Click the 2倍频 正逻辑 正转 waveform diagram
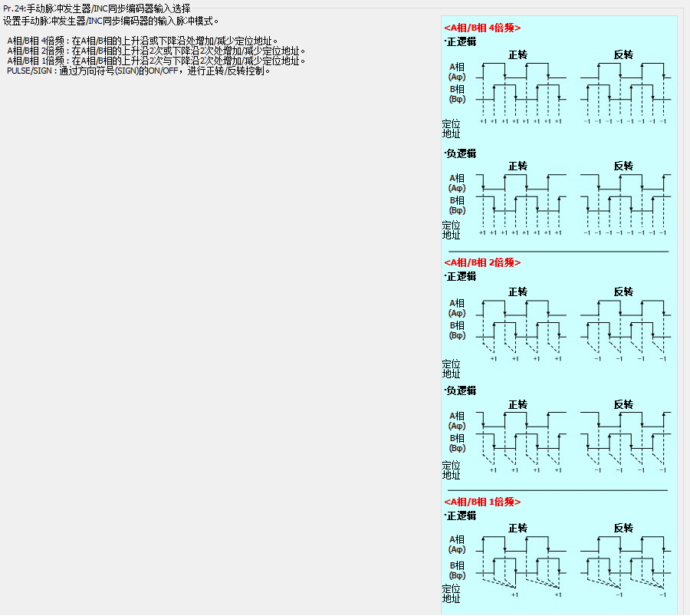This screenshot has height=616, width=690. [x=520, y=326]
